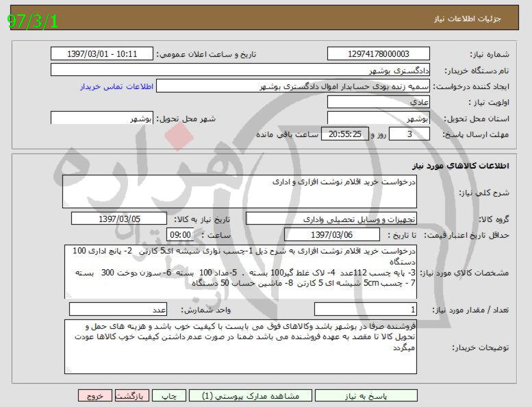The width and height of the screenshot is (532, 407).
Task: Click the توضیحات خریدار text area
Action: [x=240, y=347]
